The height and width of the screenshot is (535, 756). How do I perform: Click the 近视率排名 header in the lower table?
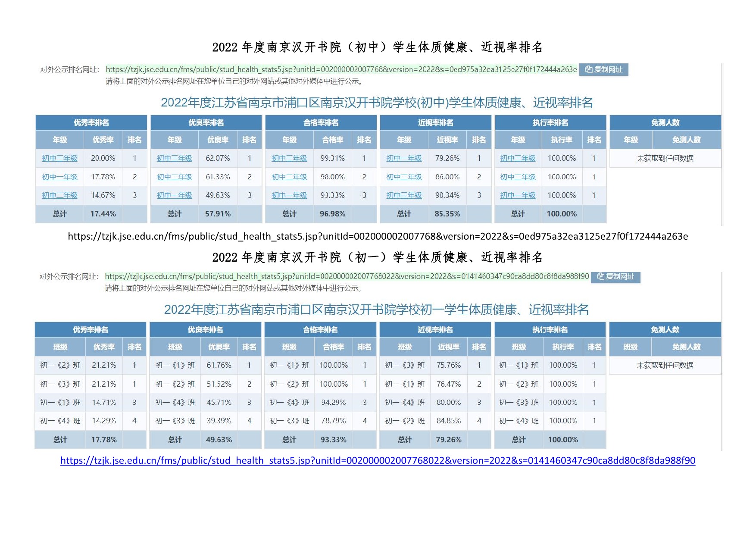435,330
